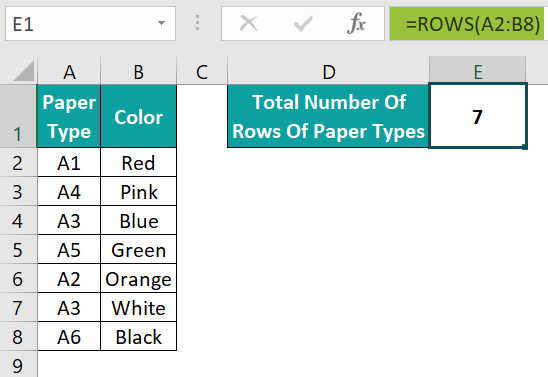Select row 2 header
548x377 pixels.
(18, 162)
